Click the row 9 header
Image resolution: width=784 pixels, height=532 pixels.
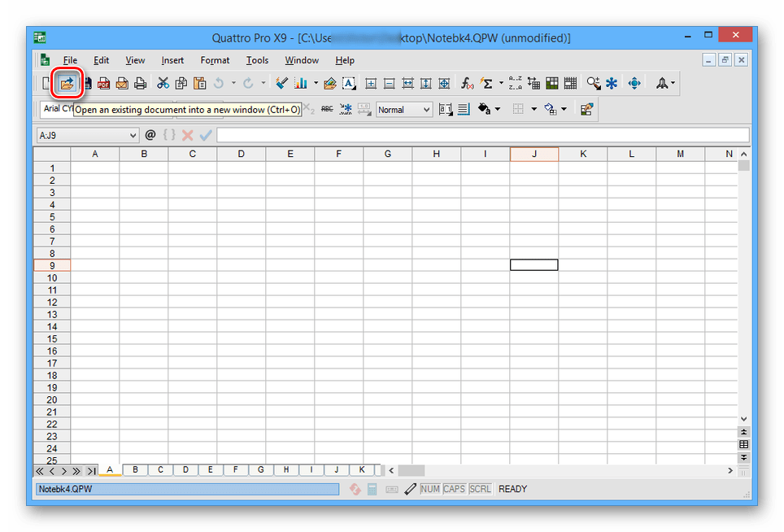pos(52,265)
